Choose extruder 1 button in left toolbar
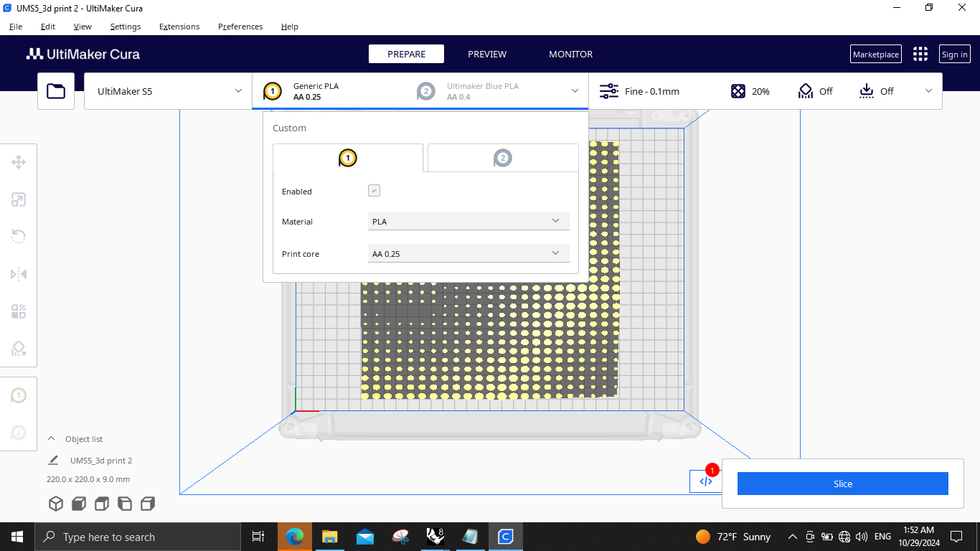980x551 pixels. click(19, 395)
